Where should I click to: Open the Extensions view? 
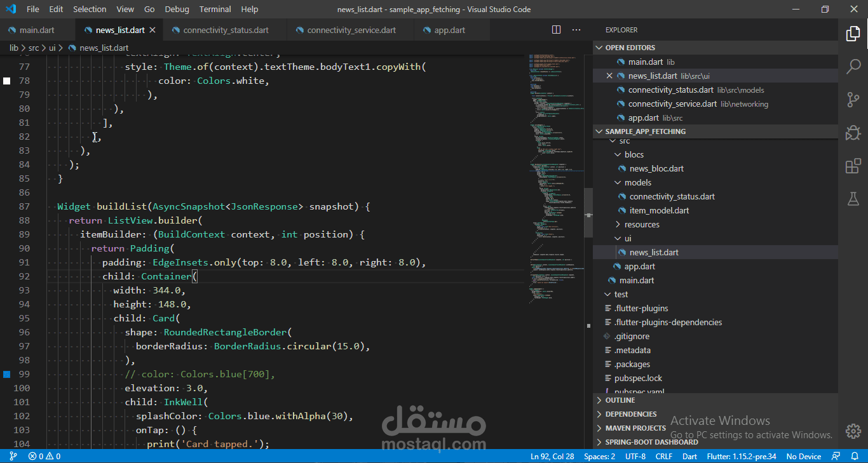pyautogui.click(x=853, y=166)
